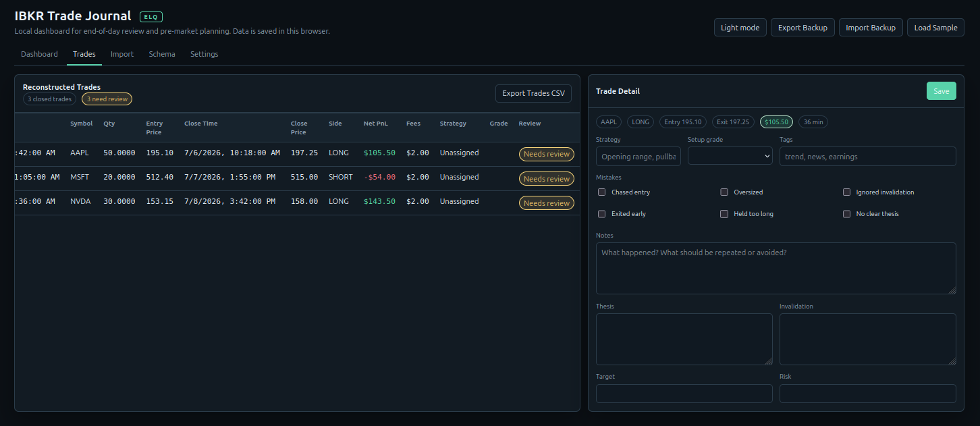980x426 pixels.
Task: Click the Net PnL value $143.50
Action: click(379, 202)
